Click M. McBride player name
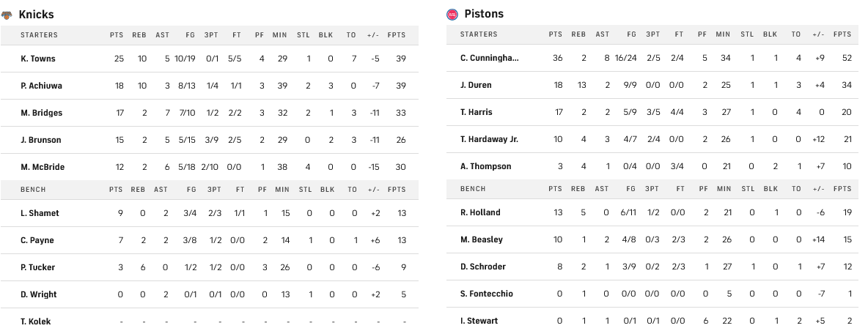The width and height of the screenshot is (868, 331). coord(43,167)
